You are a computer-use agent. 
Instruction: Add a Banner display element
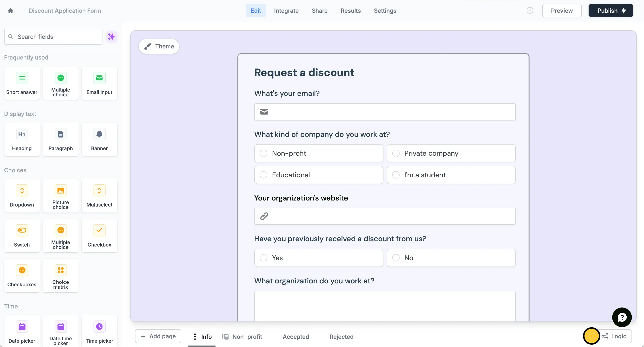[99, 139]
